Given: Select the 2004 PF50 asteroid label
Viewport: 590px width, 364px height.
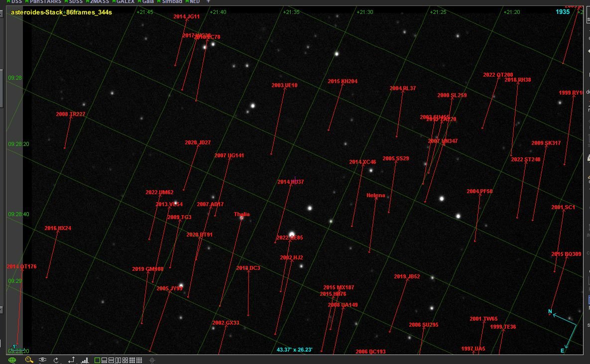Looking at the screenshot, I should point(479,191).
